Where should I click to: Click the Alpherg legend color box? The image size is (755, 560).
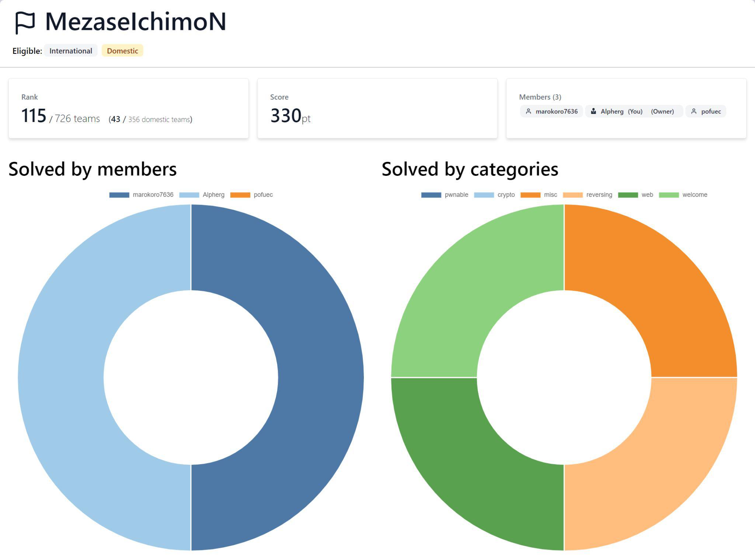pos(189,195)
